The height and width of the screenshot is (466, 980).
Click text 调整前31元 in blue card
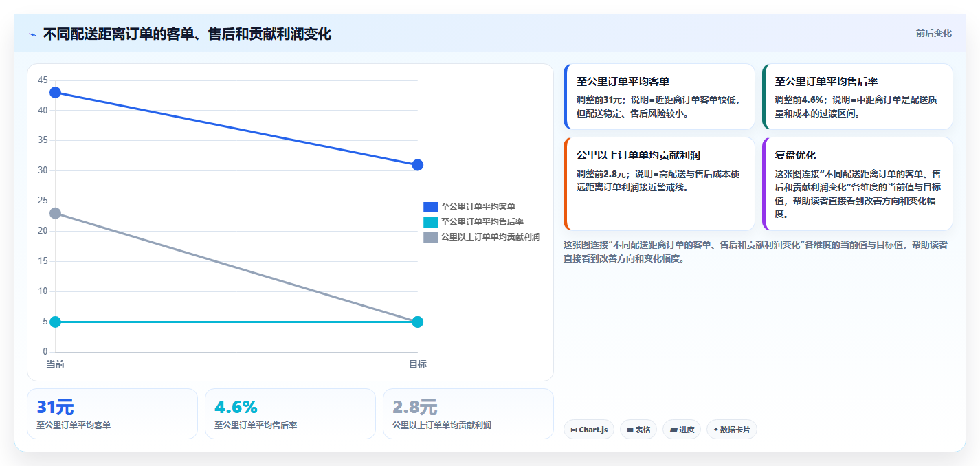(x=599, y=100)
